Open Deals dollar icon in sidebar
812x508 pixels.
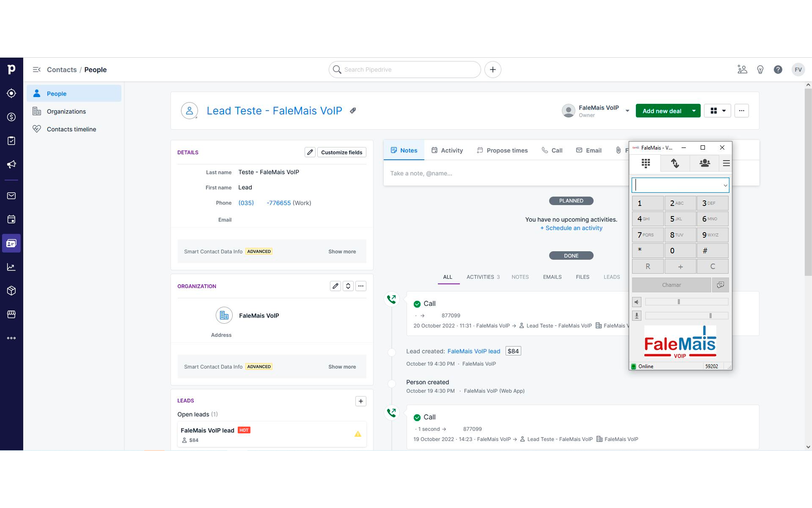[11, 117]
